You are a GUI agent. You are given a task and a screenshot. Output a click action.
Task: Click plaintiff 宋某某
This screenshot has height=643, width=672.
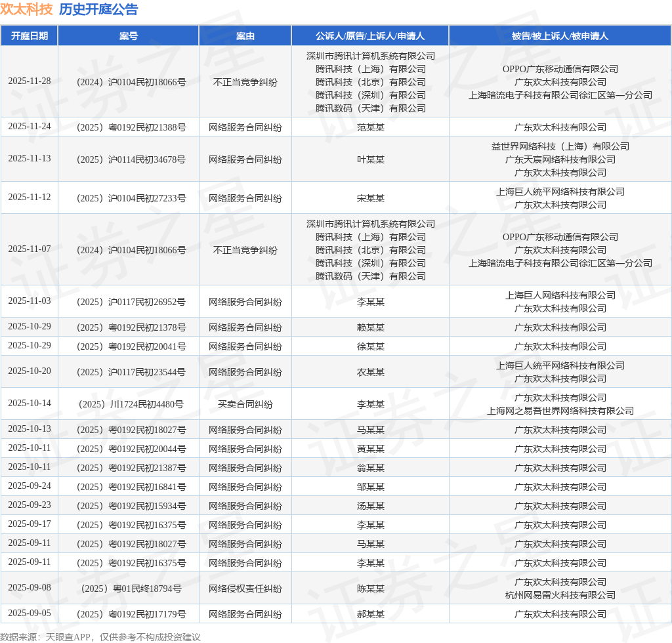371,198
